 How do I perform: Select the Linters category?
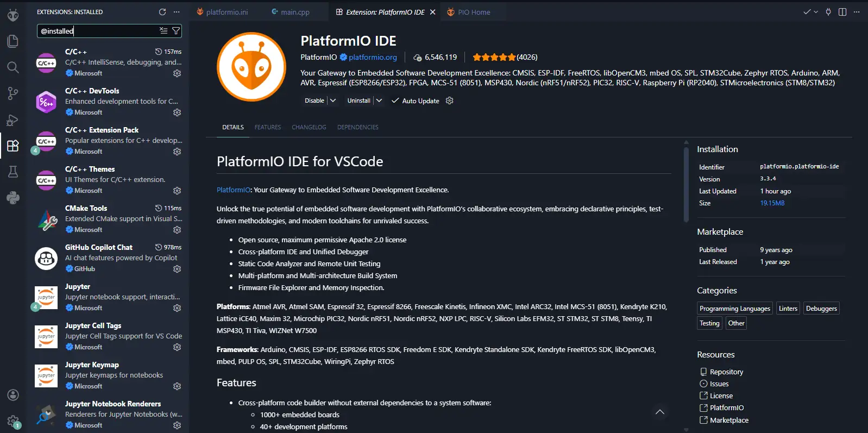pos(788,309)
